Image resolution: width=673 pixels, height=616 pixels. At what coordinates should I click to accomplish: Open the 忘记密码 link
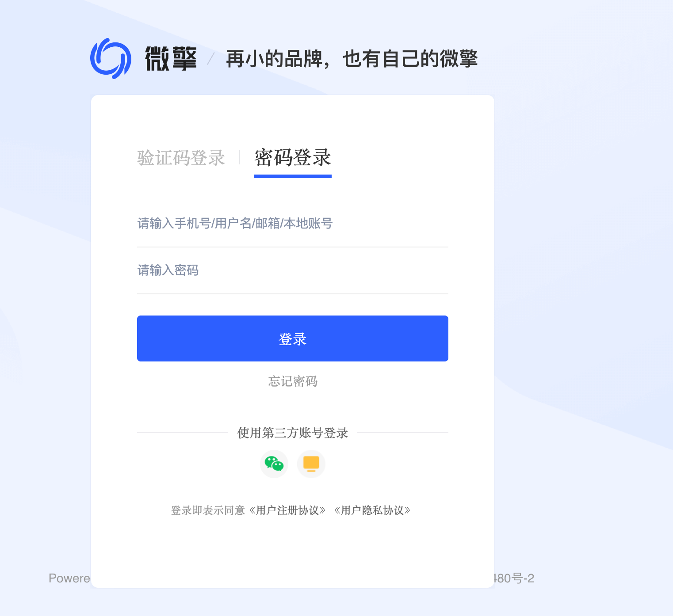coord(293,381)
